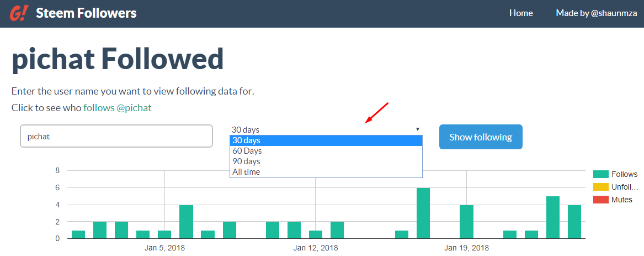644x256 pixels.
Task: Click the tallest bar with value 6
Action: coord(423,213)
